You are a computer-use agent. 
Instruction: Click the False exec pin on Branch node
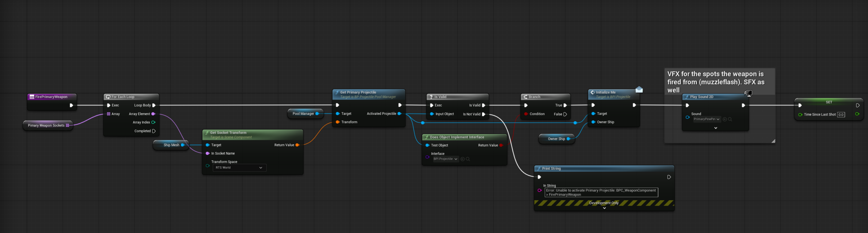point(565,114)
